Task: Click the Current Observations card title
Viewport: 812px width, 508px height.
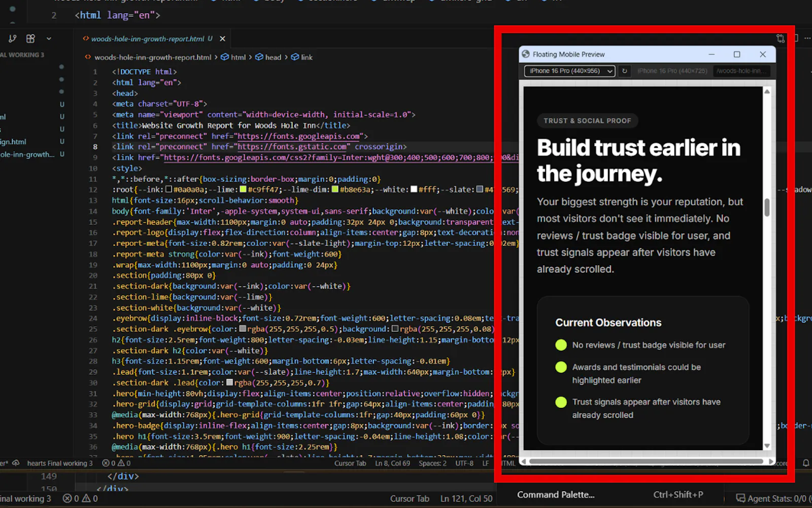Action: click(608, 323)
